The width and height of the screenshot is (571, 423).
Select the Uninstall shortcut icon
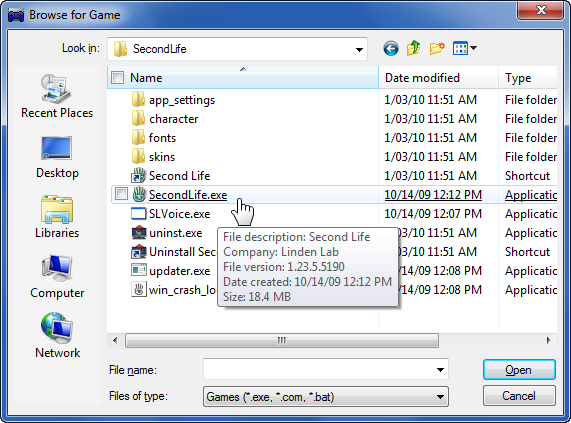coord(138,251)
